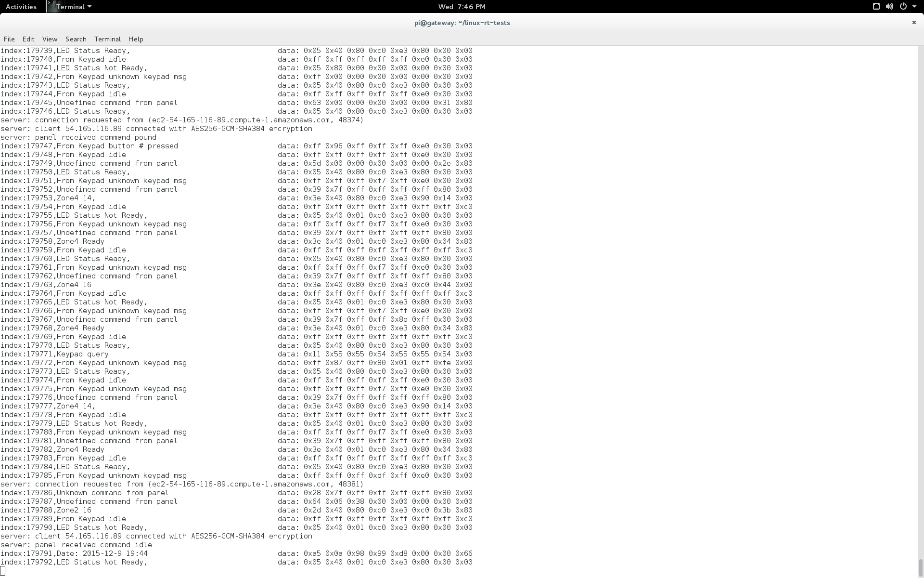Click line index:179792 LED Status Not Ready
Screen dimensions: 924x578
click(x=236, y=562)
